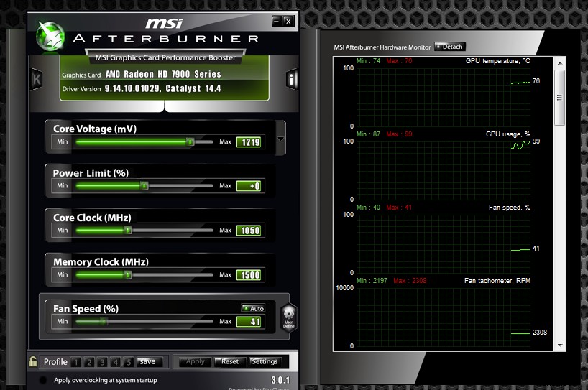Expand the Core Voltage dropdown arrow
588x390 pixels.
(280, 139)
